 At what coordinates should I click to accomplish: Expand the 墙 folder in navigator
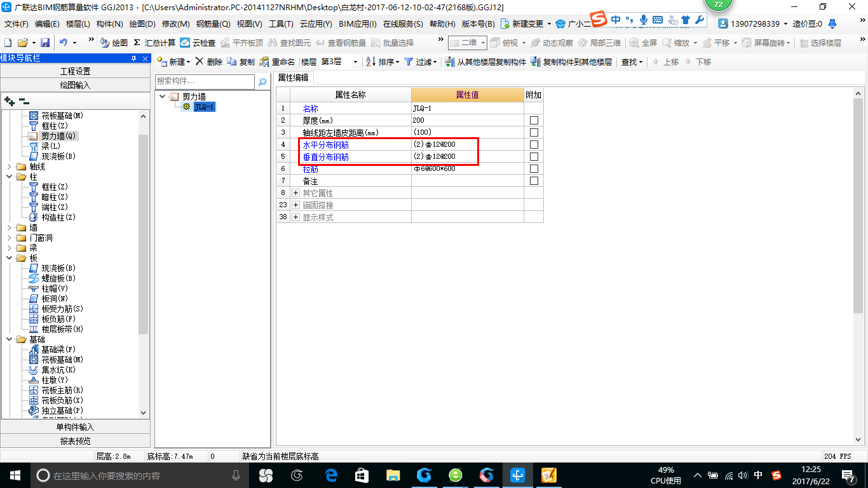tap(10, 227)
